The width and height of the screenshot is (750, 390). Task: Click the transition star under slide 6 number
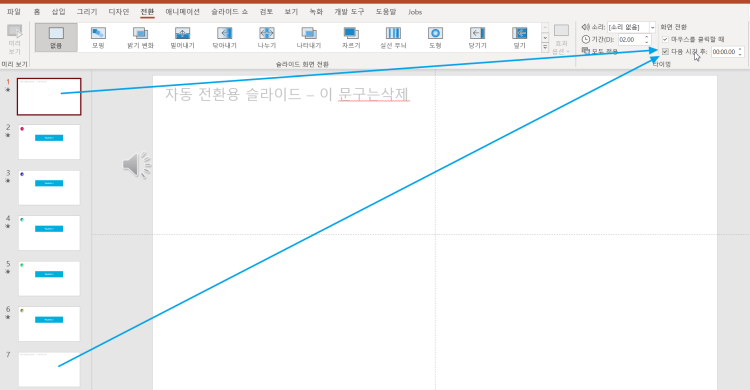tap(8, 317)
